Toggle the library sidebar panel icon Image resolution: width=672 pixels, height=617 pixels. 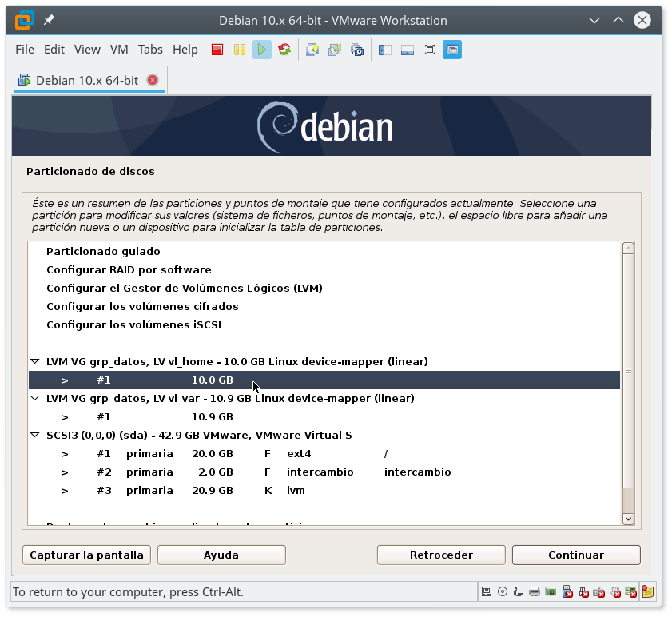point(385,50)
